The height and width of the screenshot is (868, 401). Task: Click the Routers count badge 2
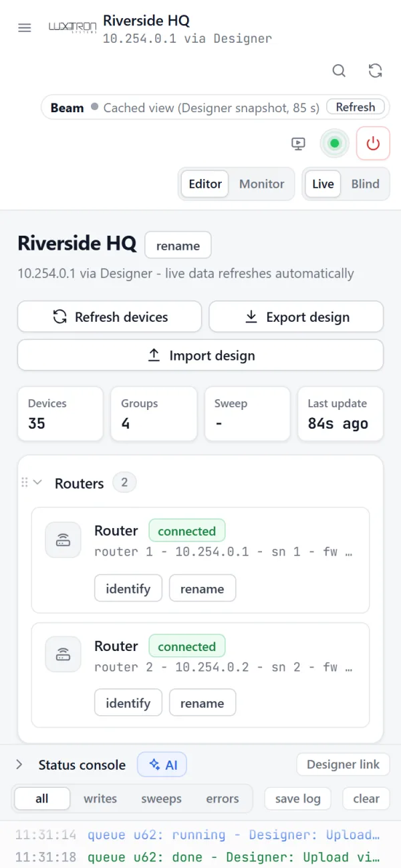pyautogui.click(x=124, y=482)
